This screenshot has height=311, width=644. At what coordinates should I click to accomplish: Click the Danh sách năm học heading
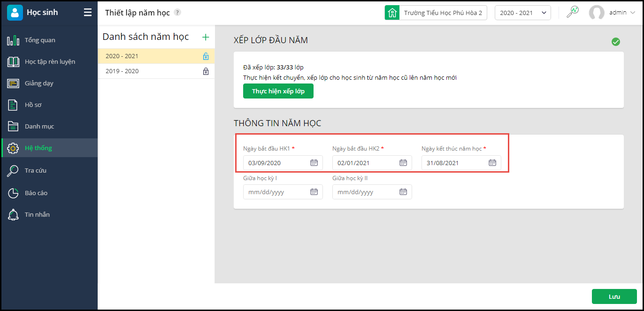[146, 37]
